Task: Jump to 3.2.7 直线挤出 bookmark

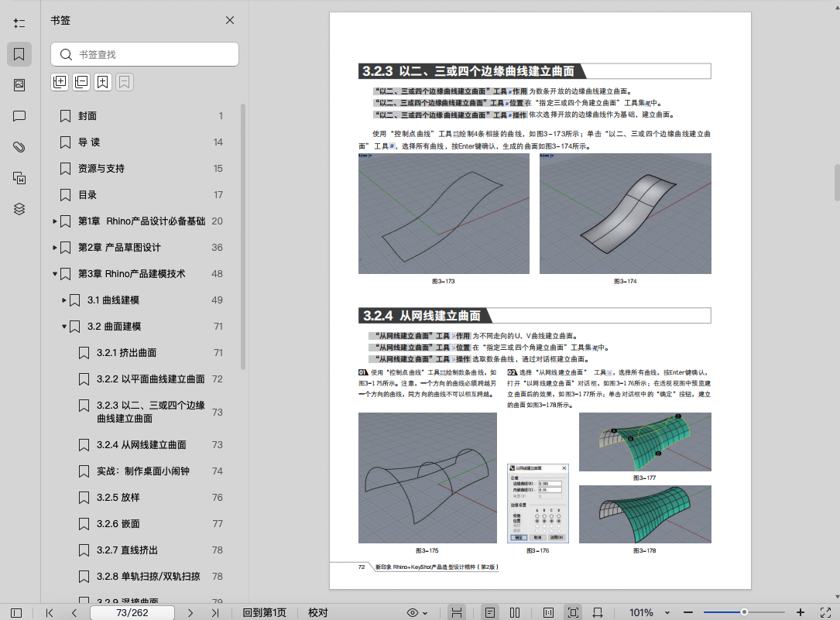Action: [x=127, y=550]
